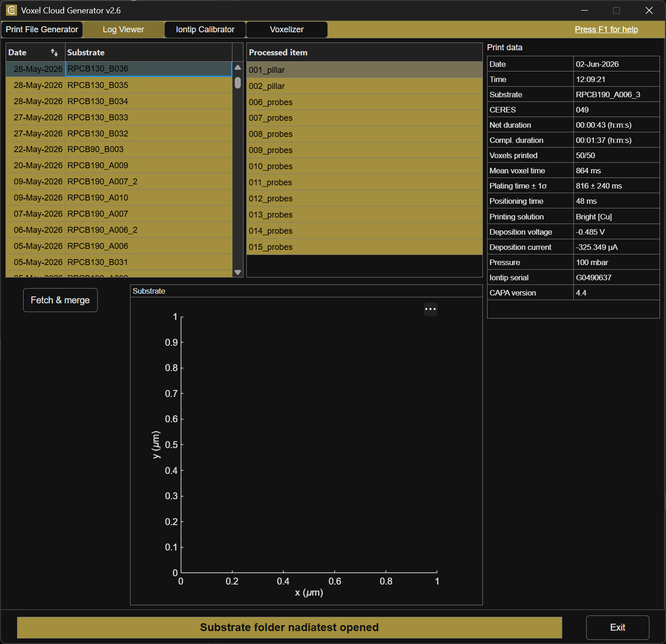Screen dimensions: 666x644
Task: Select substrate row RPCB130_B031
Action: (x=119, y=262)
